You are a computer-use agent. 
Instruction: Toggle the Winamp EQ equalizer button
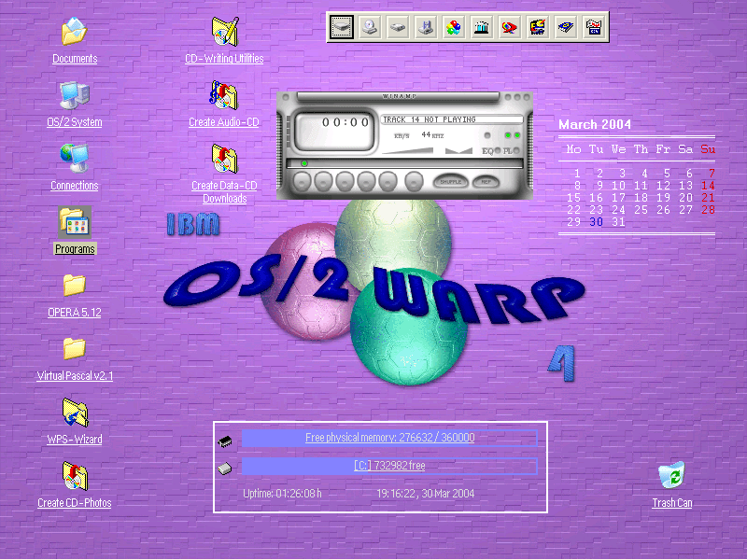click(488, 150)
